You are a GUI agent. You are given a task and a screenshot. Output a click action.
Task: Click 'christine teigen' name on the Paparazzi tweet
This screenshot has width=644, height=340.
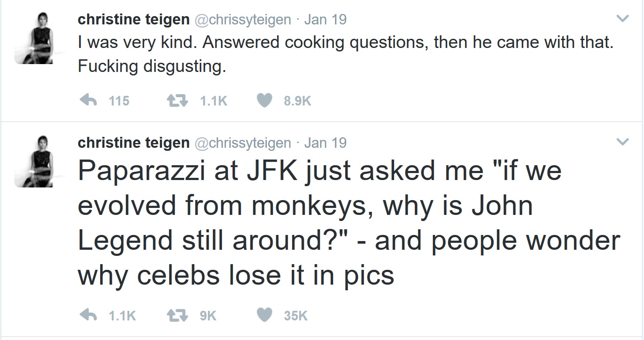133,143
